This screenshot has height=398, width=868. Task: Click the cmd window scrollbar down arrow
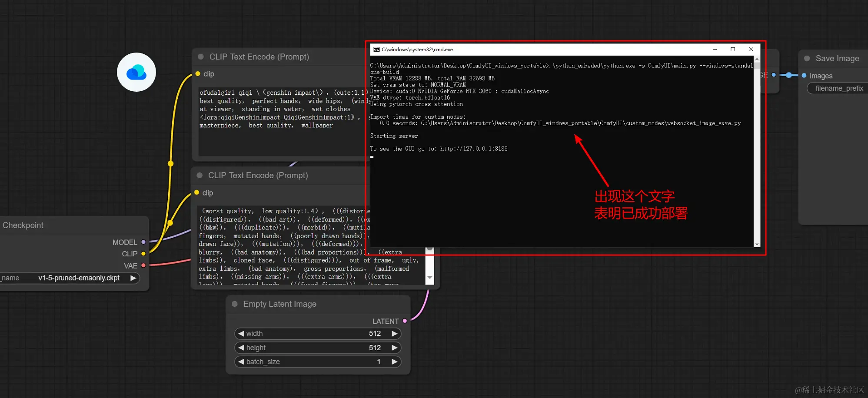pyautogui.click(x=757, y=244)
